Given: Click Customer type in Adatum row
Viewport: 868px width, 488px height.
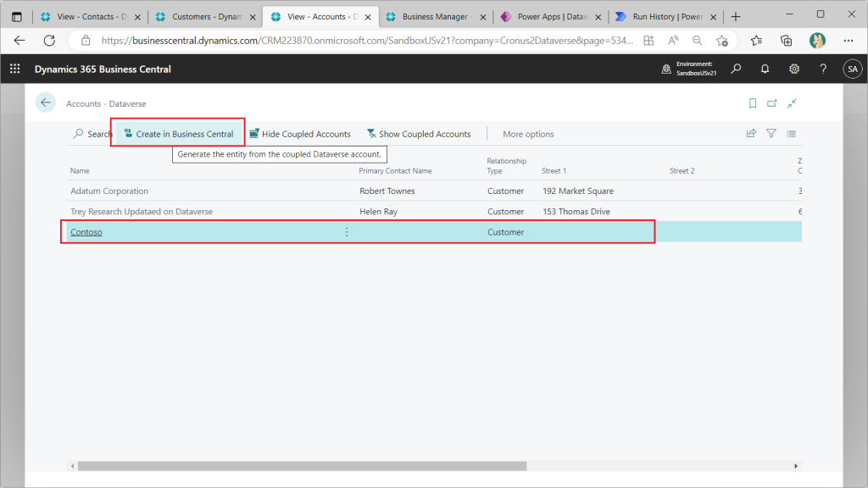Looking at the screenshot, I should point(505,191).
